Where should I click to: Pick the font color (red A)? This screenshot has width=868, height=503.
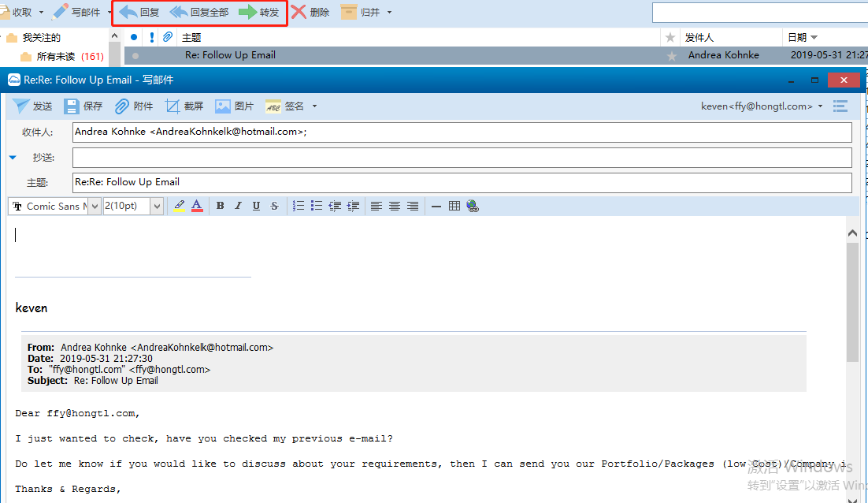[197, 206]
